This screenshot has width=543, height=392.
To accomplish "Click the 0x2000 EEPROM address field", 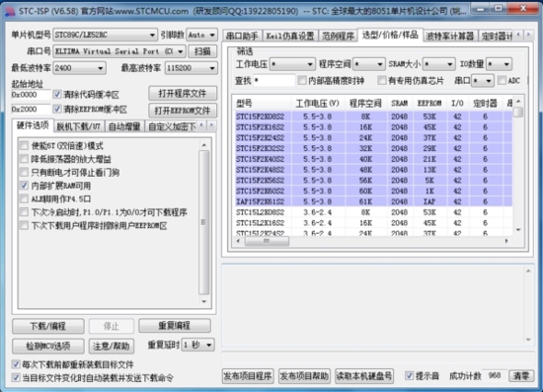I will (x=31, y=109).
